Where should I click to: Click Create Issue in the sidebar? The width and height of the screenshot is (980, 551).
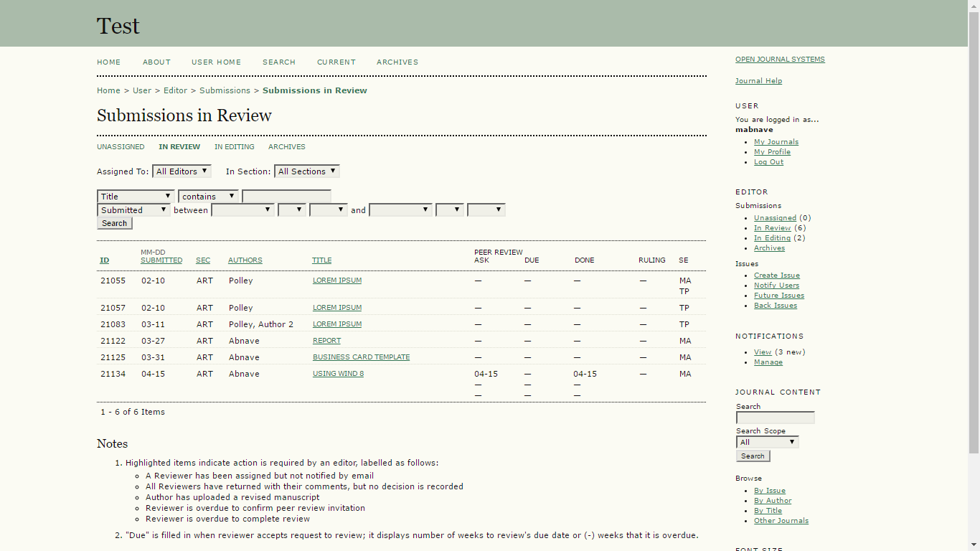tap(777, 275)
